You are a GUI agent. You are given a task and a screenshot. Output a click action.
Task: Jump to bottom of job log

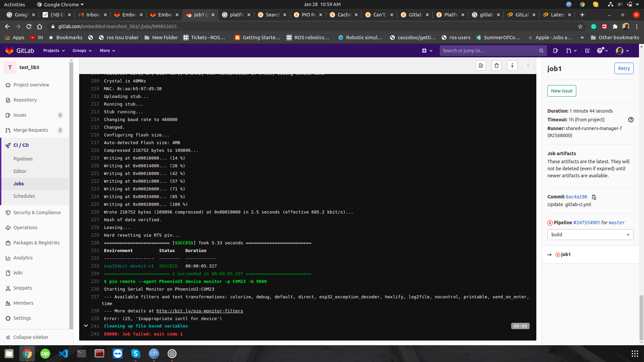[528, 66]
